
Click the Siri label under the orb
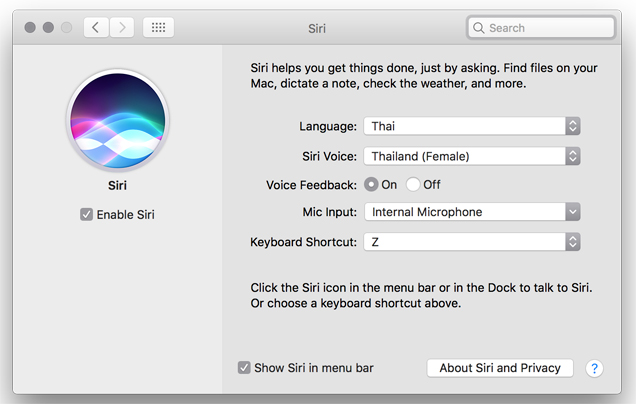coord(117,185)
